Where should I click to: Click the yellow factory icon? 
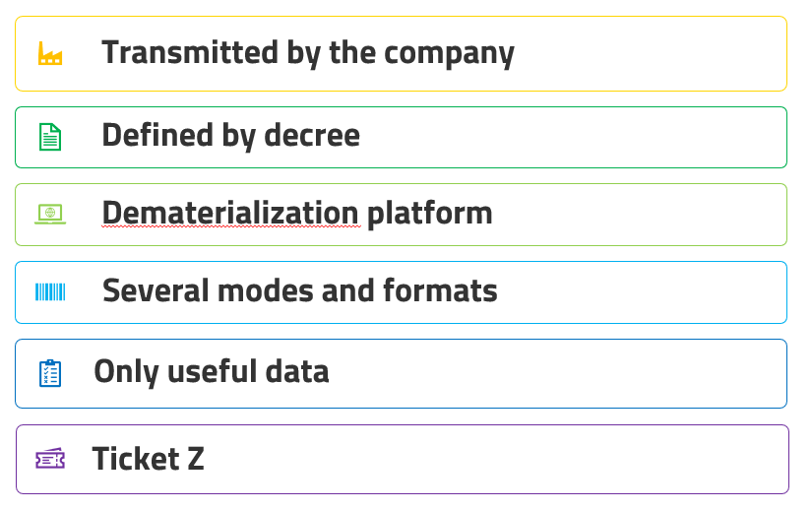pos(50,53)
